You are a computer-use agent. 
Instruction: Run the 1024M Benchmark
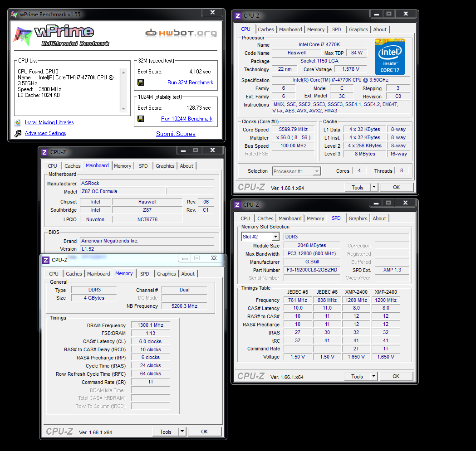pyautogui.click(x=186, y=119)
